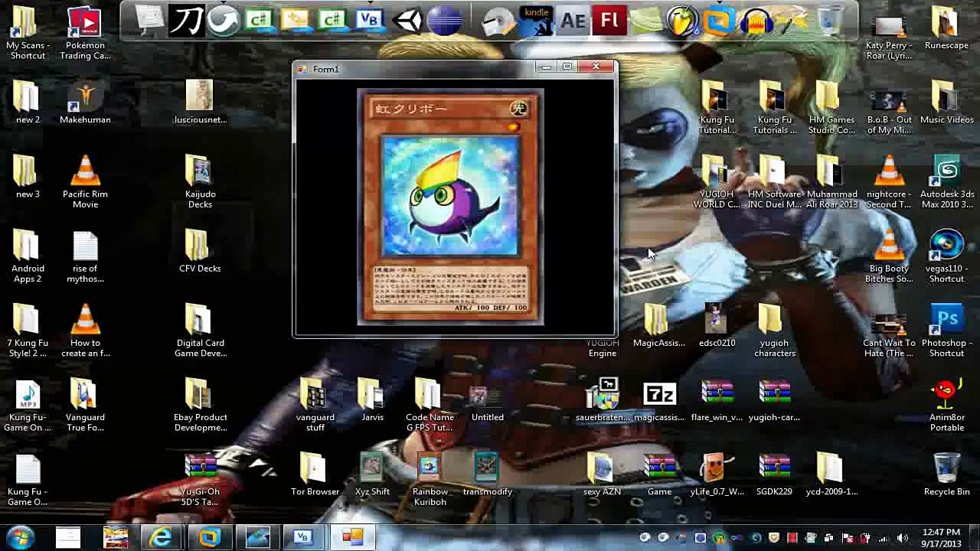Open HM Games Studio folder
Screen dimensions: 980x551
coord(831,107)
